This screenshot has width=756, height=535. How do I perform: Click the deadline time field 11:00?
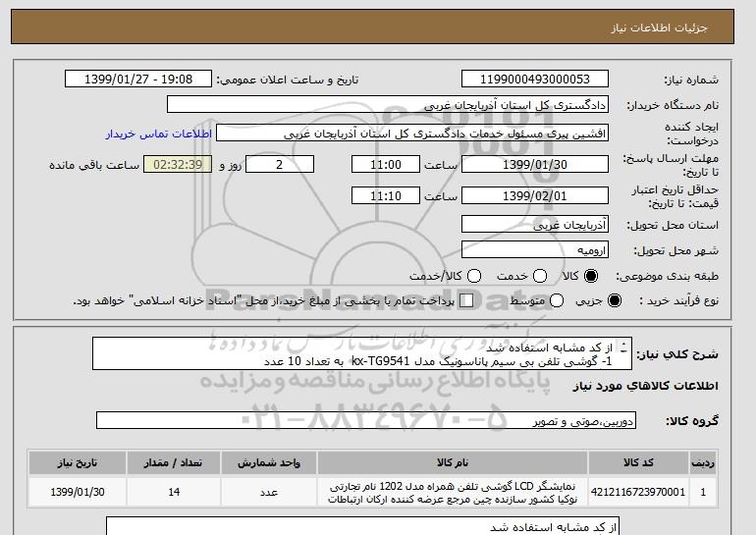coord(386,164)
